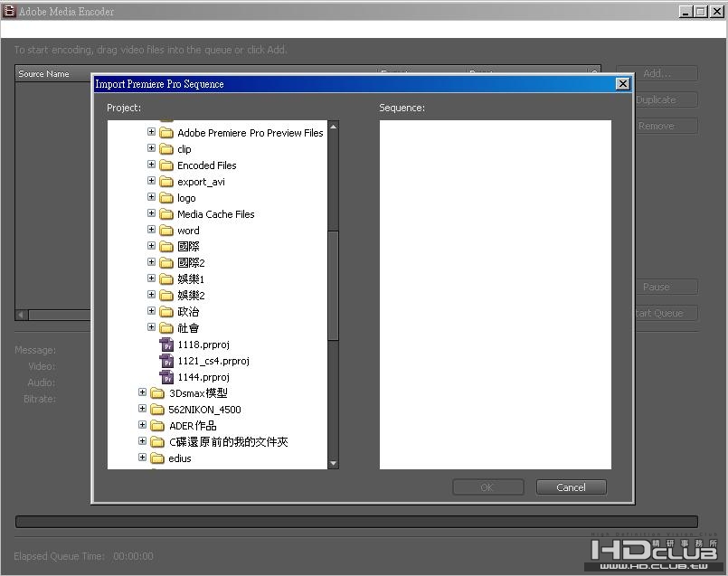This screenshot has width=728, height=576.
Task: Click the Remove button in Media Encoder
Action: [x=666, y=126]
